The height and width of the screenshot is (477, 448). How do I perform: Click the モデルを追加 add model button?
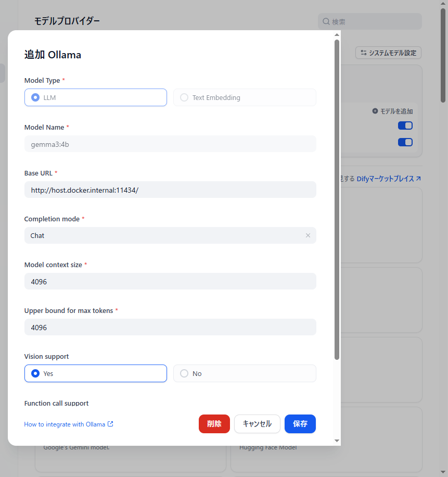[x=392, y=111]
